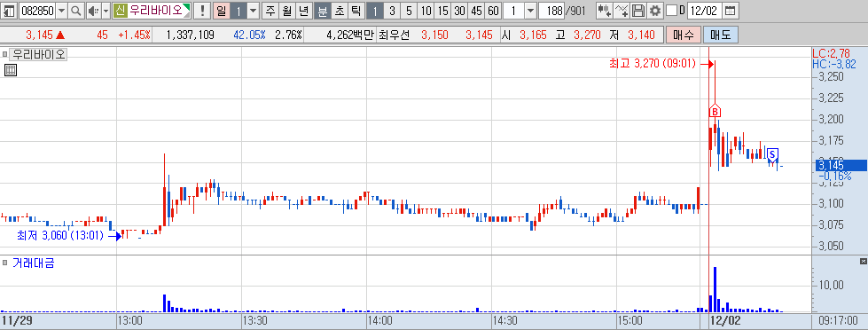Expand the interval value dropdown after 60
Image resolution: width=868 pixels, height=330 pixels.
(x=530, y=11)
